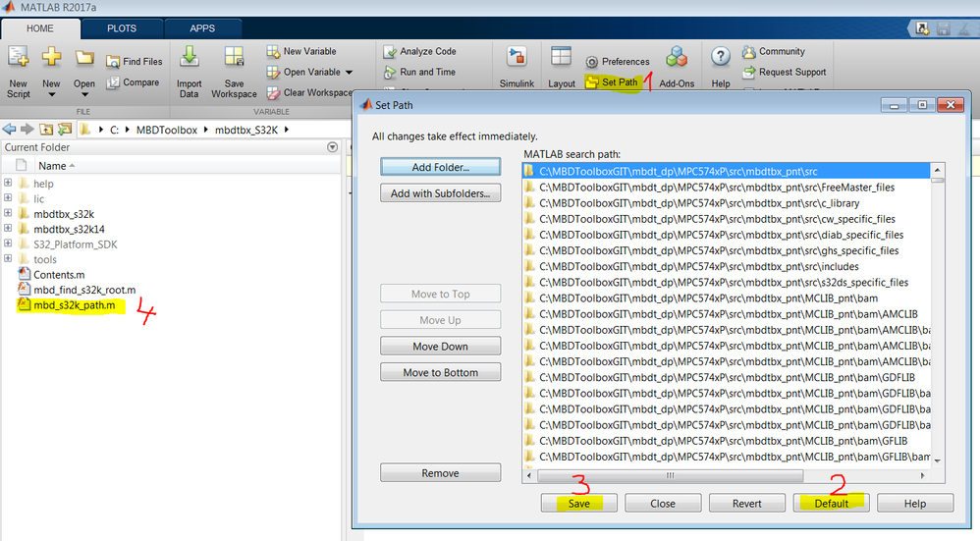The image size is (980, 541).
Task: Expand the lic folder
Action: point(8,198)
